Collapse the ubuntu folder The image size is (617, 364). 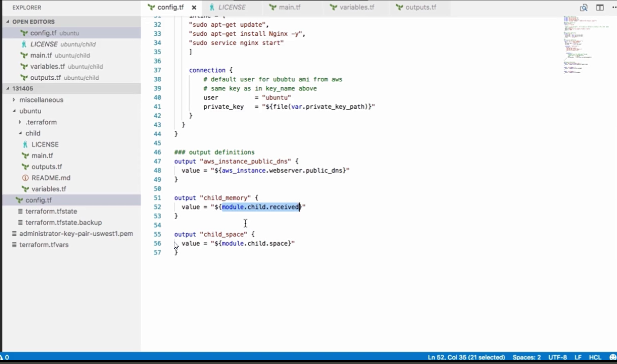[71, 111]
